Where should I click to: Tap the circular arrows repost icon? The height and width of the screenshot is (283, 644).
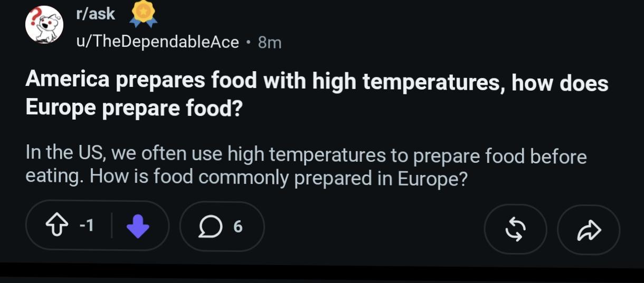pos(515,229)
